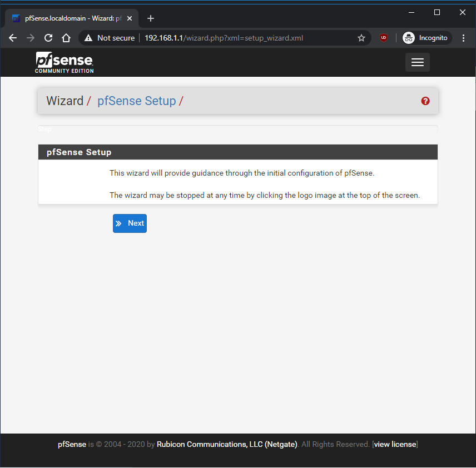476x468 pixels.
Task: Click the Wizard breadcrumb text
Action: coord(65,101)
